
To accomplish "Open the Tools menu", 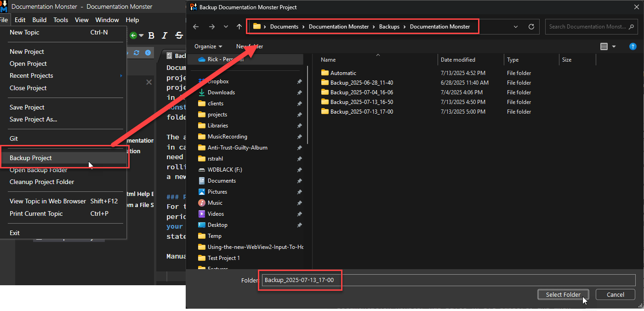I will point(61,20).
